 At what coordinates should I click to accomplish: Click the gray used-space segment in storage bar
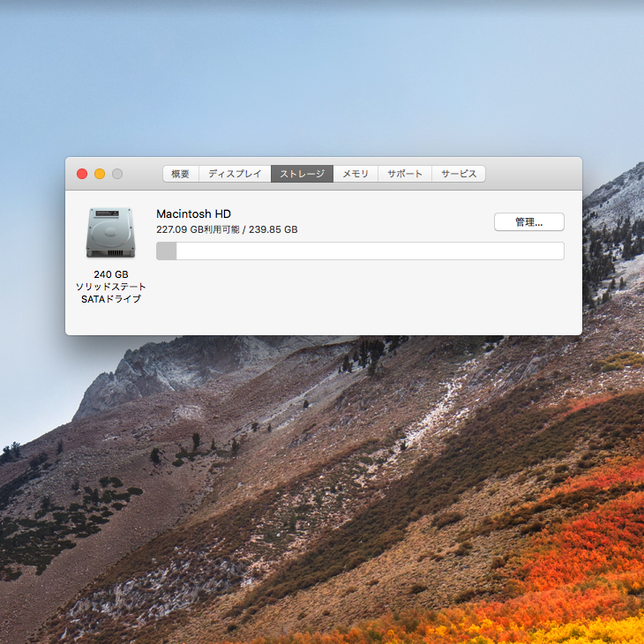point(167,251)
